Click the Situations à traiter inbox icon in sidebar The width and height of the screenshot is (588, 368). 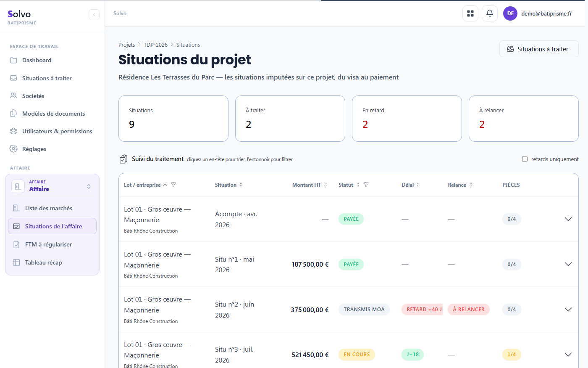pyautogui.click(x=13, y=78)
